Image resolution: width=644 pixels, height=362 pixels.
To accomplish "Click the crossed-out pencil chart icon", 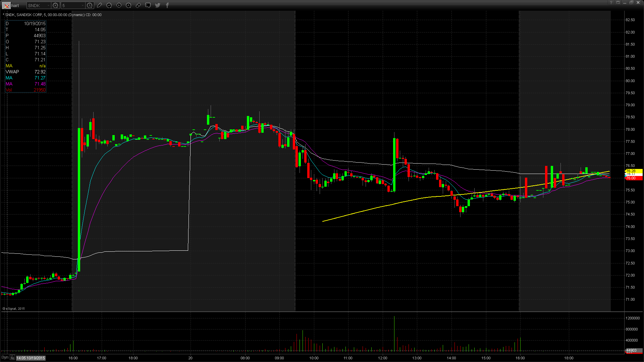I will pyautogui.click(x=6, y=5).
